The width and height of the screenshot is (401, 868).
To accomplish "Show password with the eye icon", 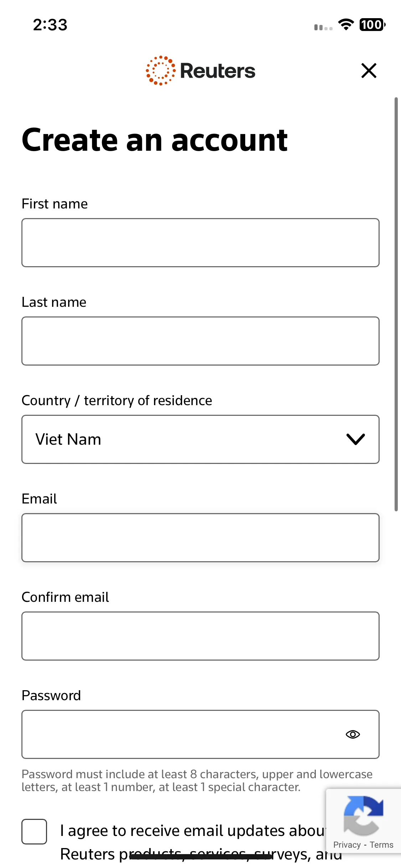I will click(x=353, y=734).
